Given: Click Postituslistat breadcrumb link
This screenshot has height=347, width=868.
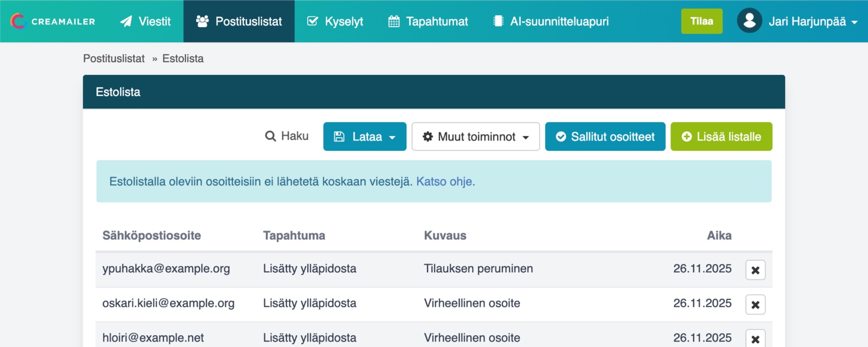Looking at the screenshot, I should (114, 59).
